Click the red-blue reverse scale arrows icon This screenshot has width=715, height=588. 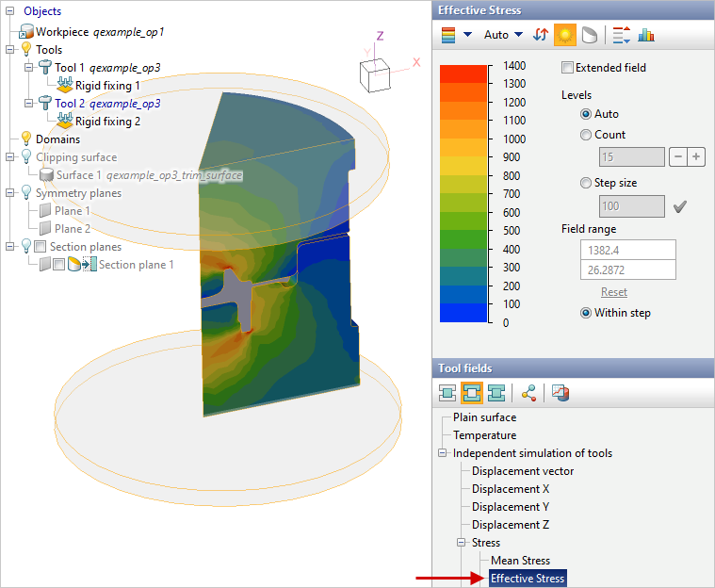[x=541, y=35]
